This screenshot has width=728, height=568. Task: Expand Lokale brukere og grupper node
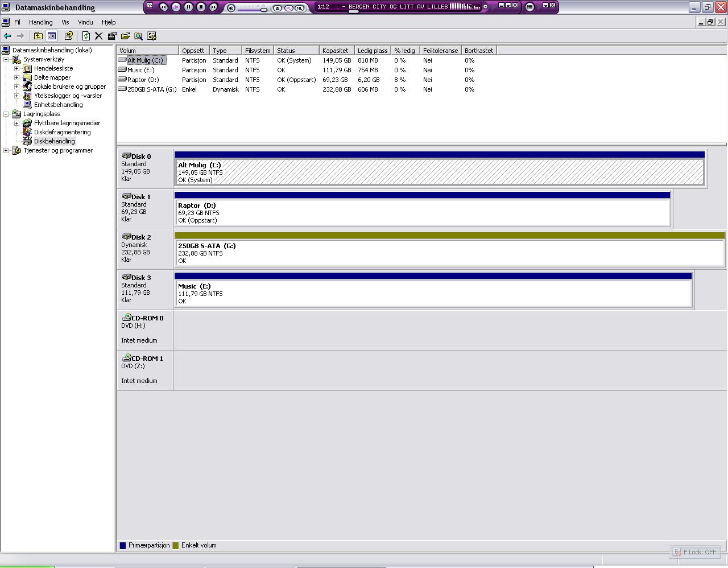point(17,87)
